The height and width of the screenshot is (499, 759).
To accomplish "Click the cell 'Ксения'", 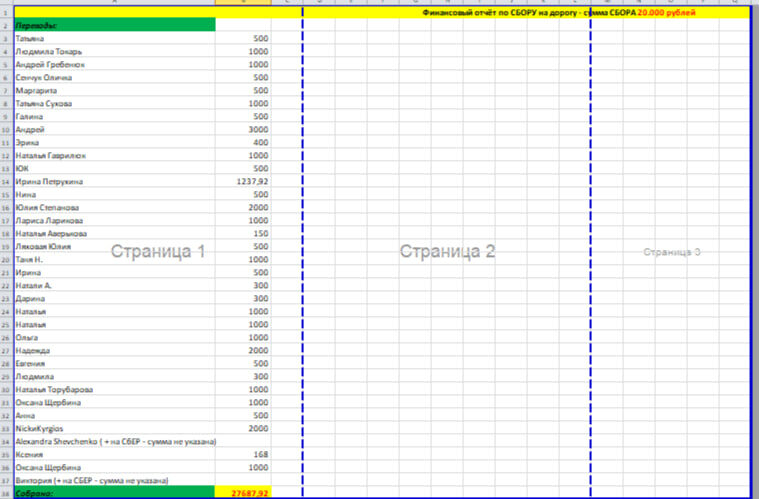I will (x=115, y=454).
